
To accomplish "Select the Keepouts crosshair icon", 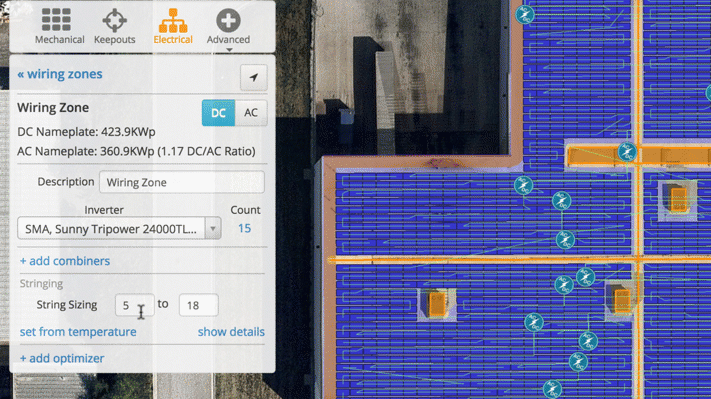I will pyautogui.click(x=114, y=20).
